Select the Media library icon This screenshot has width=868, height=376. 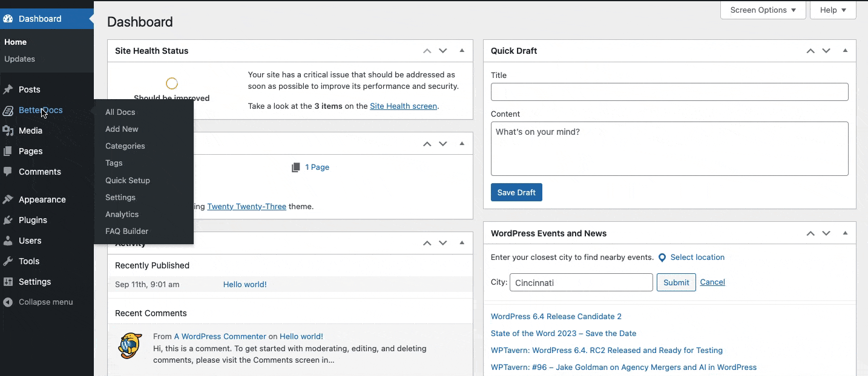click(9, 131)
